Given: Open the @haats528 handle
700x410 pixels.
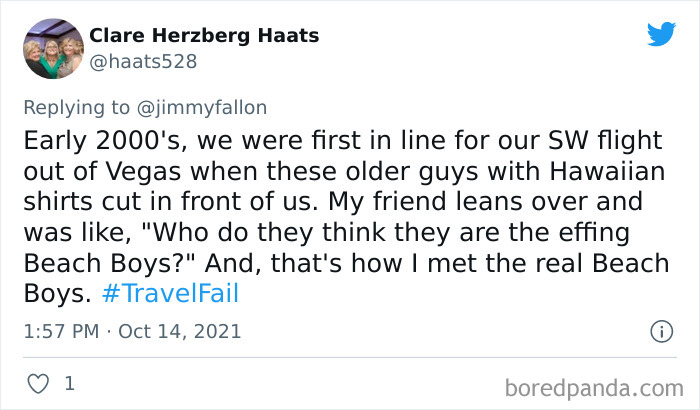Looking at the screenshot, I should [143, 62].
